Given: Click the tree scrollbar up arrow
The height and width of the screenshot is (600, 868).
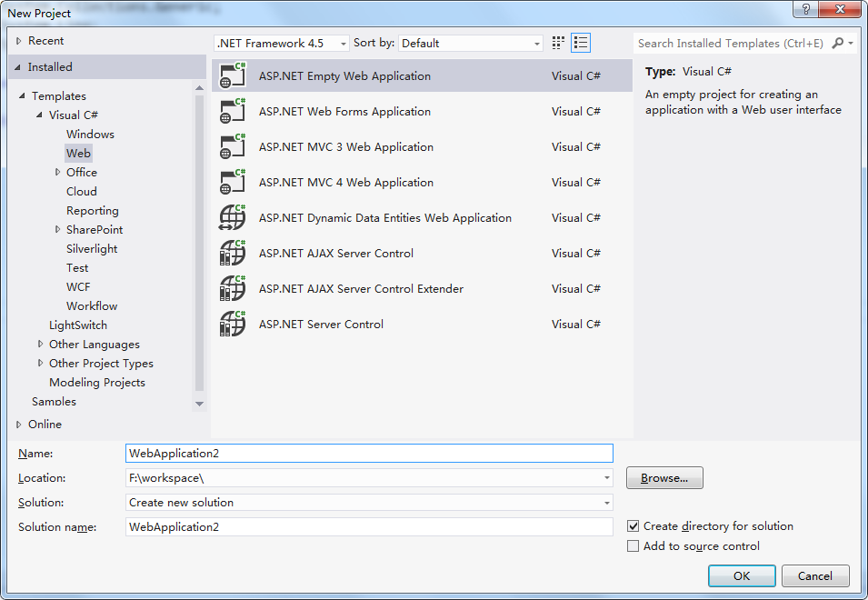Looking at the screenshot, I should 199,87.
